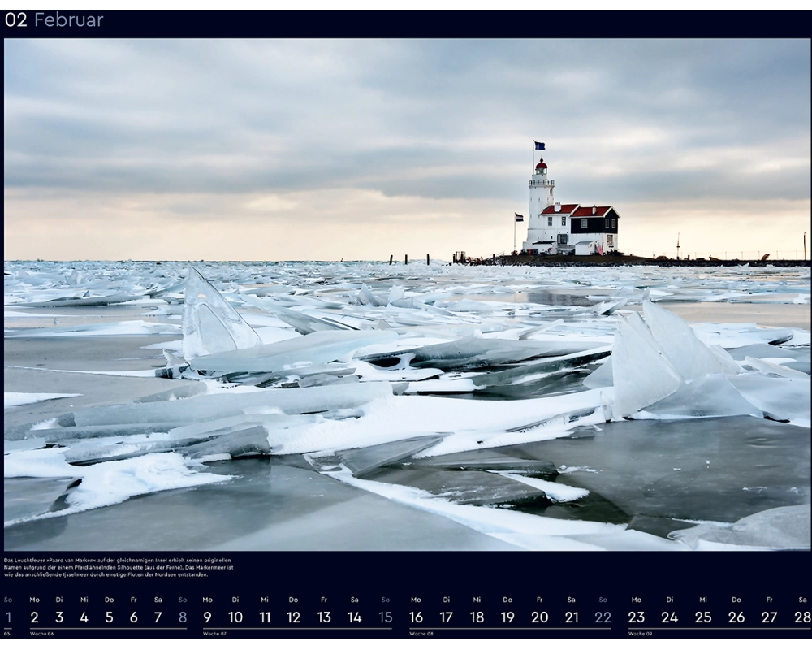This screenshot has width=812, height=650.
Task: Choose date 11 in the calendar row
Action: 265,617
